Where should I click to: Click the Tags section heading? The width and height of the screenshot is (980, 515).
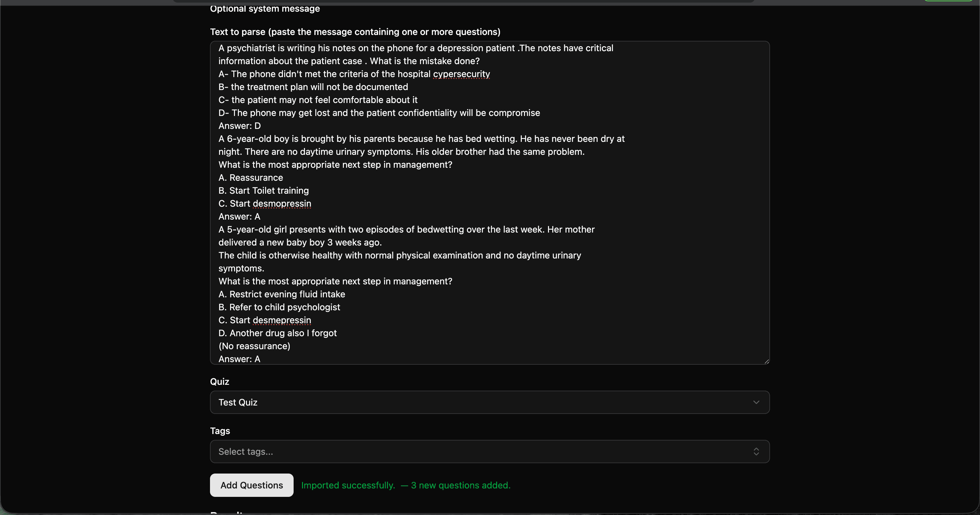click(220, 430)
